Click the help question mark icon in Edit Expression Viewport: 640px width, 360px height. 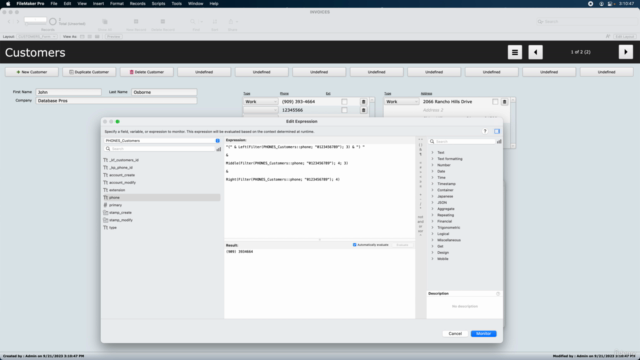485,131
